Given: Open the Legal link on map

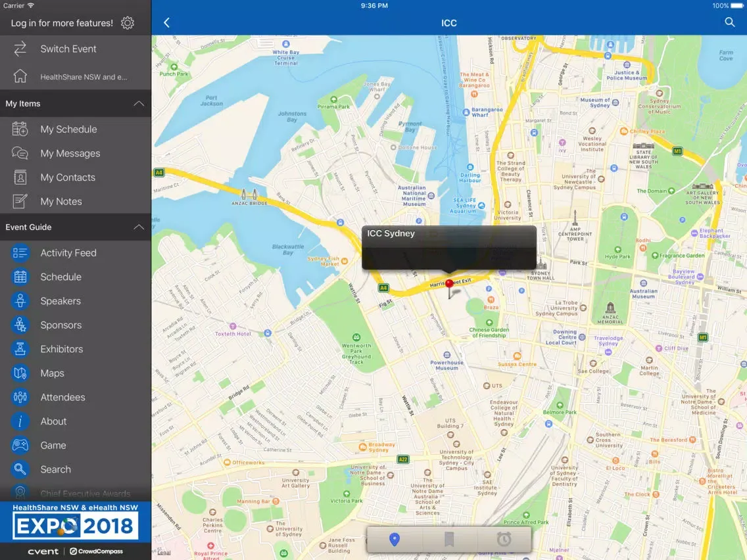Looking at the screenshot, I should click(x=164, y=552).
